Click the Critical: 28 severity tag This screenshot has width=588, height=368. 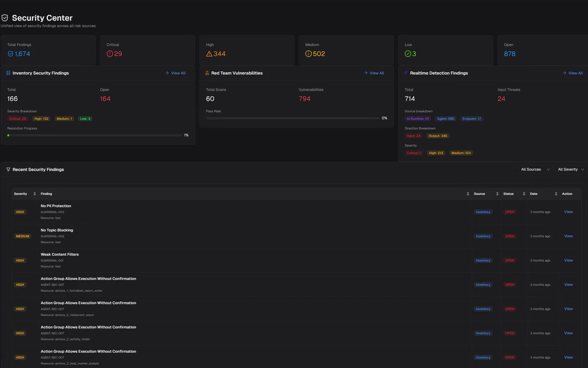[18, 119]
